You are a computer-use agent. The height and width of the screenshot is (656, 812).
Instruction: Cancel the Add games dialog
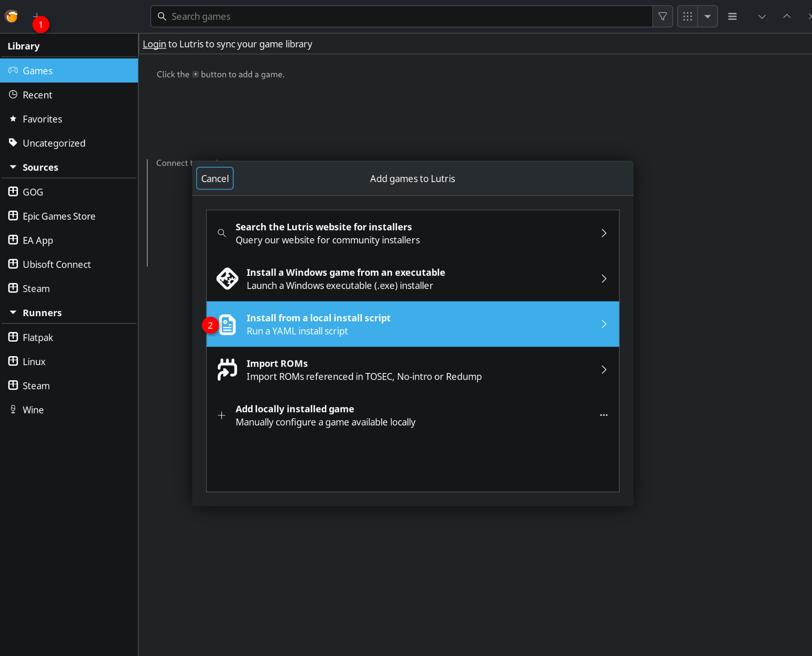tap(215, 178)
